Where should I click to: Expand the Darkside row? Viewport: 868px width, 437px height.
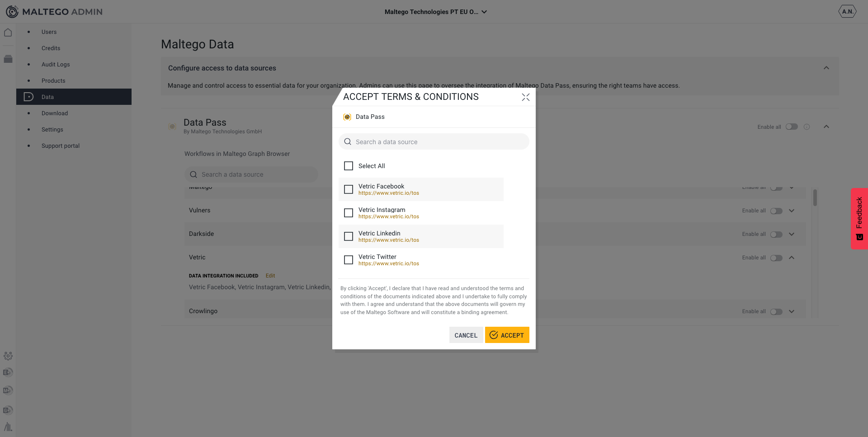click(792, 234)
